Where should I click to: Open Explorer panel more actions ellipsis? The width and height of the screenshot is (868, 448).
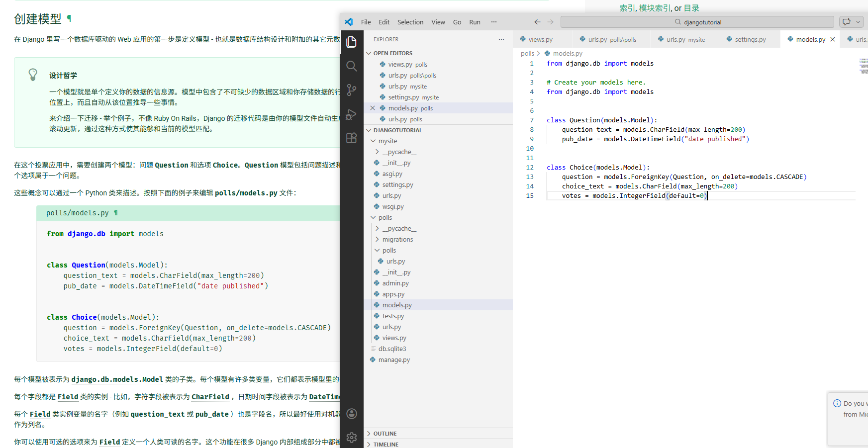pyautogui.click(x=501, y=39)
